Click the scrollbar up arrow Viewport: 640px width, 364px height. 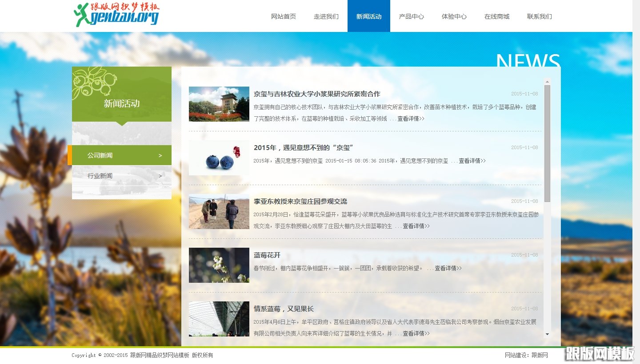tap(547, 81)
